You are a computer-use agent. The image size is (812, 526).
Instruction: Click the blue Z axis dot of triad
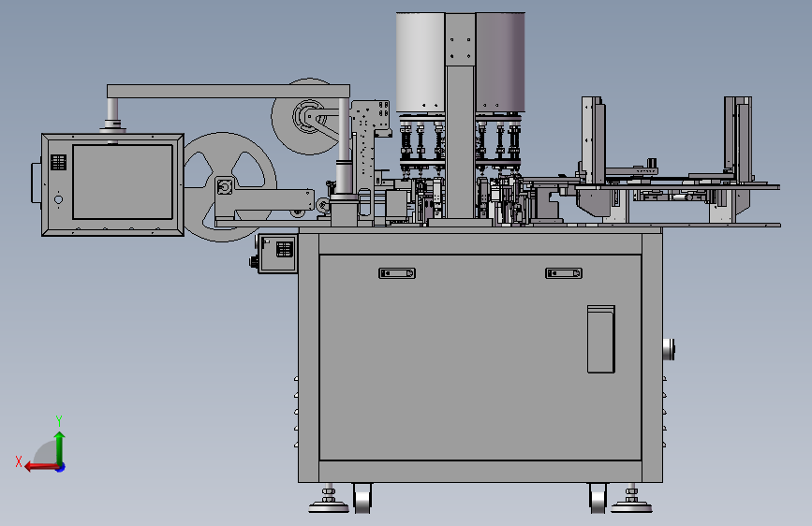(x=61, y=467)
